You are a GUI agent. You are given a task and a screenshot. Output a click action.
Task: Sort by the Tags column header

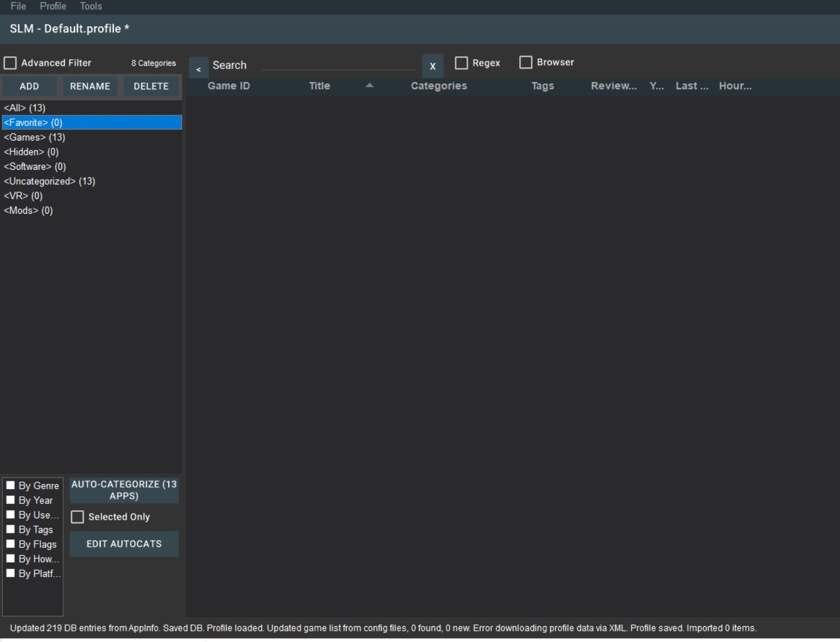[543, 86]
